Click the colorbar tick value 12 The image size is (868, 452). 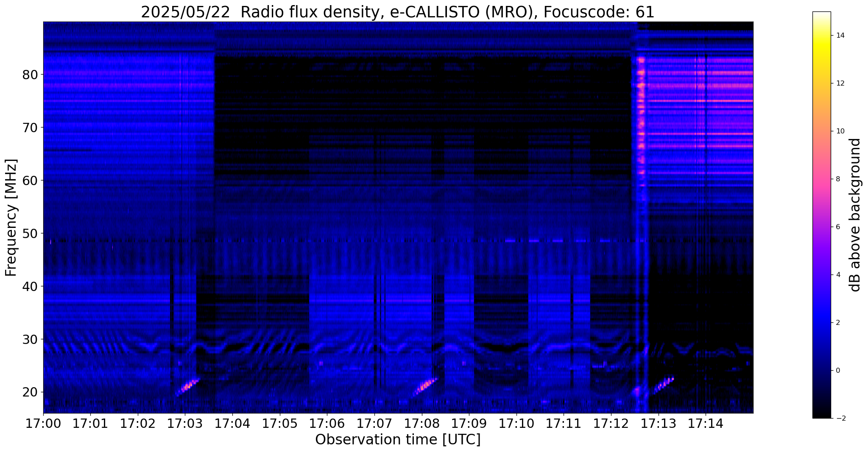[x=840, y=83]
